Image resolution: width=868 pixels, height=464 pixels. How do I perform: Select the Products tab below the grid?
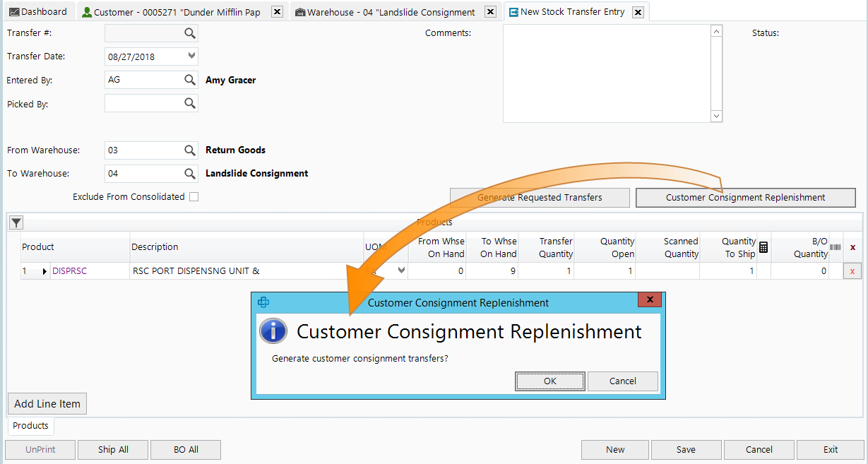click(x=30, y=425)
